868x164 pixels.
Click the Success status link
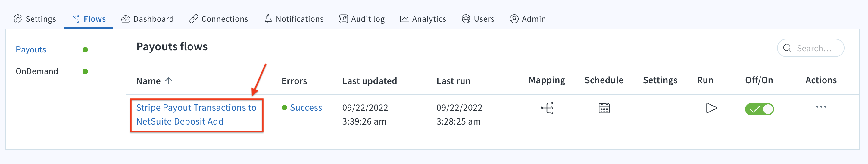[306, 108]
